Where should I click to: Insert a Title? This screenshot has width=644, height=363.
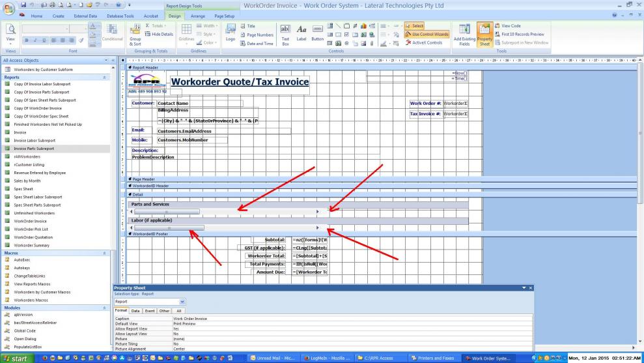coord(247,26)
